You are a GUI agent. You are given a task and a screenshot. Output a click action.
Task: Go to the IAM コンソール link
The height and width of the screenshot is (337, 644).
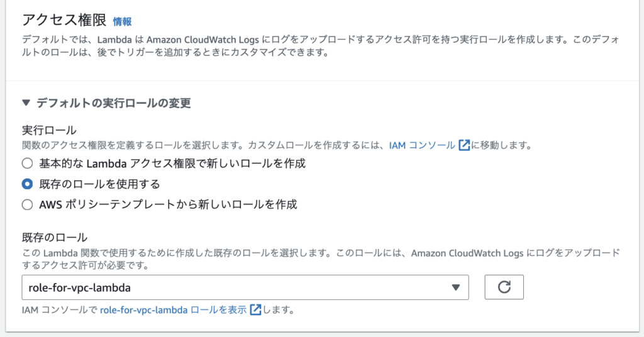tap(422, 145)
